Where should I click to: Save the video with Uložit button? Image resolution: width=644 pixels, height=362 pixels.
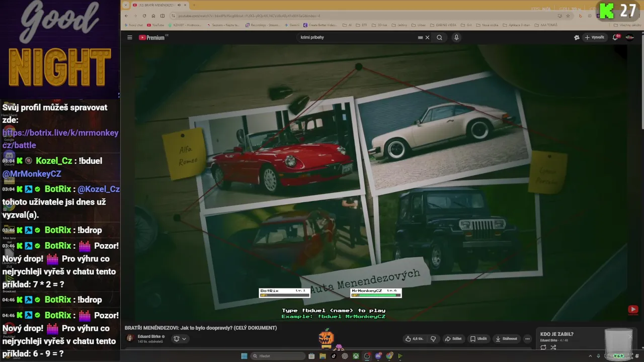(478, 339)
